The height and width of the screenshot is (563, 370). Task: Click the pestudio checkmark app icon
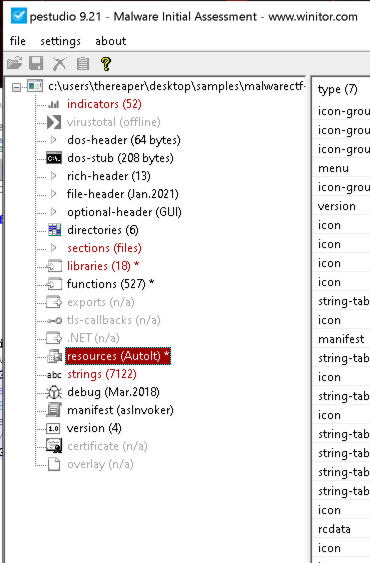(18, 16)
